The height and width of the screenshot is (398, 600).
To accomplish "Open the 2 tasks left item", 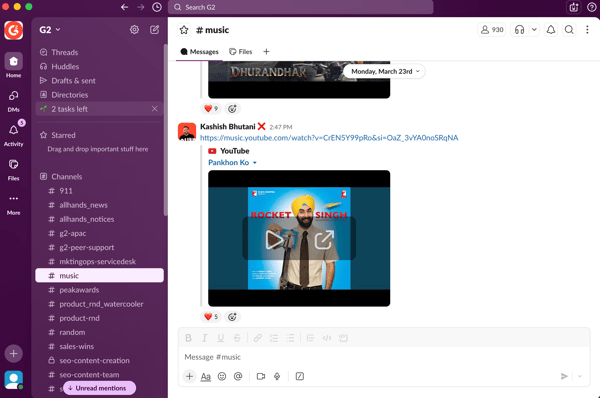I will point(100,109).
